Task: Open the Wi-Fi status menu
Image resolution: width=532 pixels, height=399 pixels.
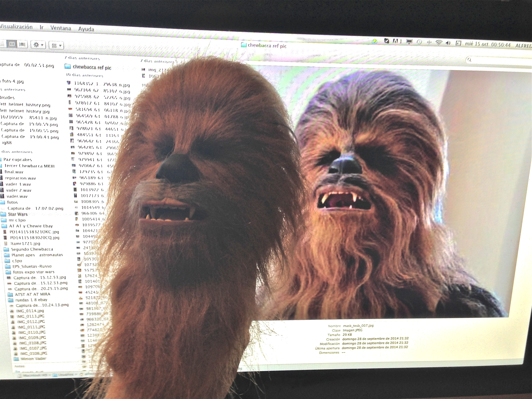Action: tap(439, 43)
